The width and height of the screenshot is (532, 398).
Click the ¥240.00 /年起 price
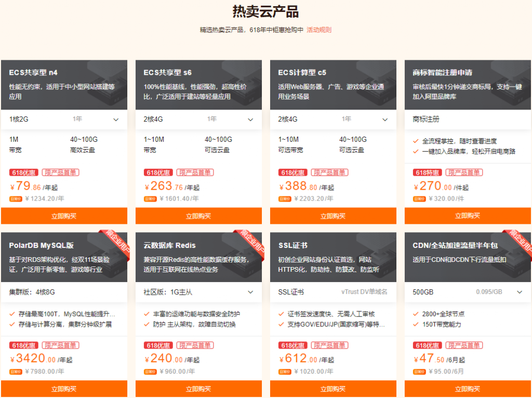click(x=172, y=359)
